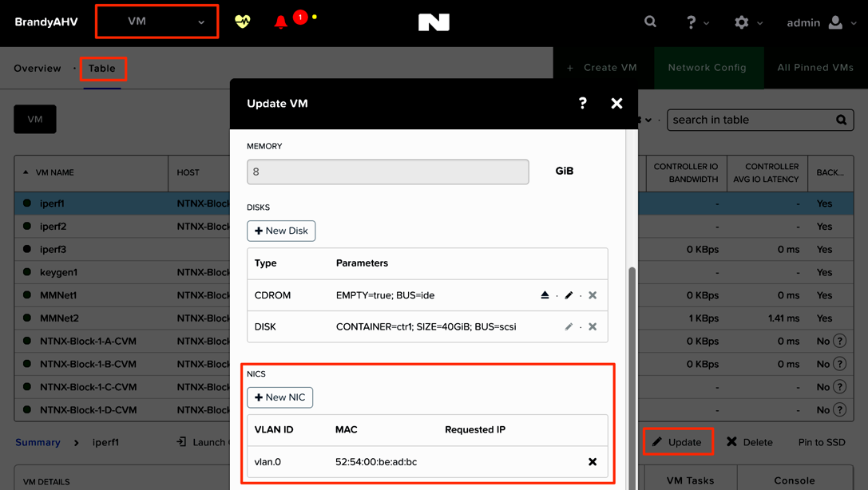Image resolution: width=868 pixels, height=490 pixels.
Task: Click the 52:54:00:be:ad:bc MAC address
Action: [376, 462]
